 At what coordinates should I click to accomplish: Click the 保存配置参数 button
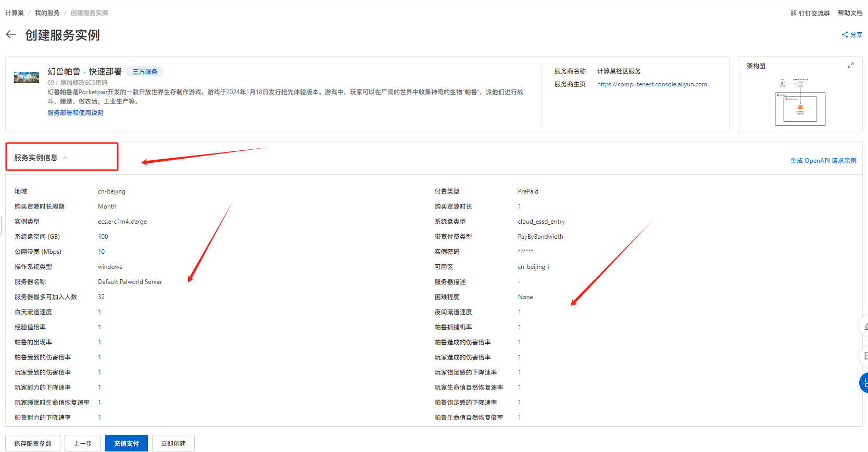coord(33,443)
